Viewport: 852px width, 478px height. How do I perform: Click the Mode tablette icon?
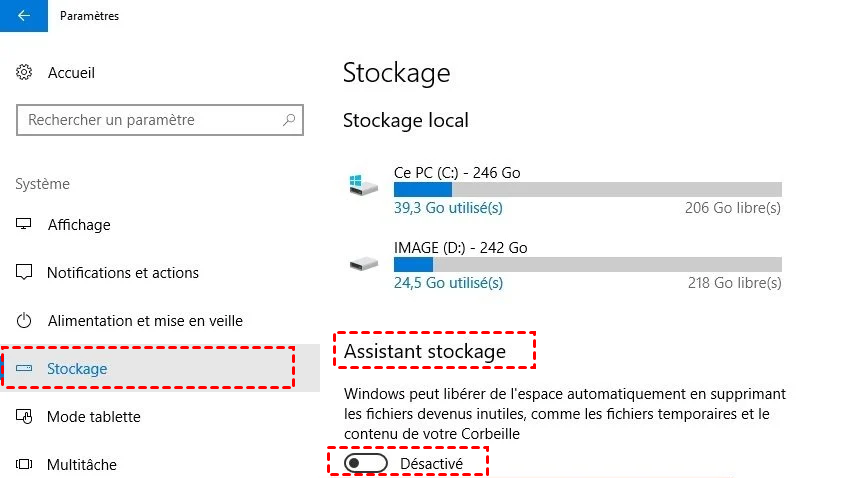[x=25, y=417]
